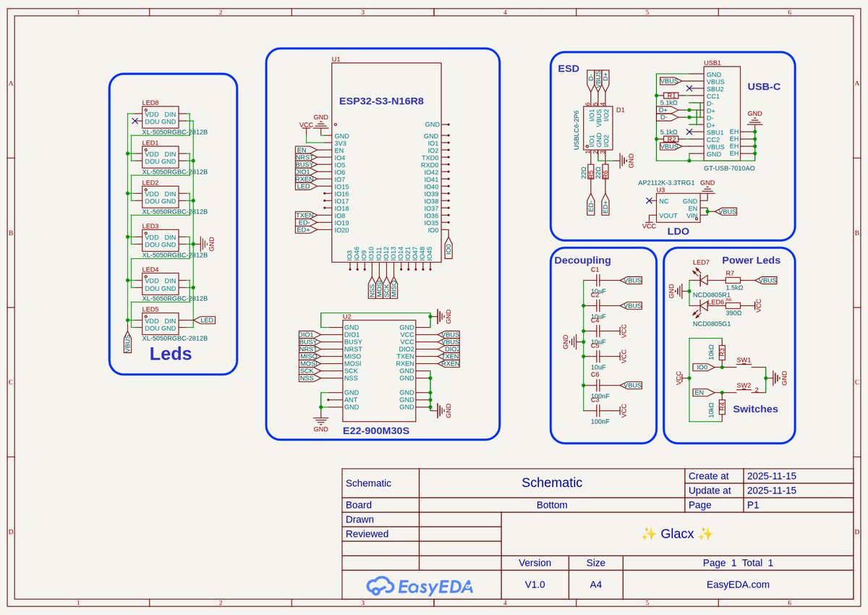The width and height of the screenshot is (868, 615).
Task: Select the 'Update at' label
Action: pos(710,491)
